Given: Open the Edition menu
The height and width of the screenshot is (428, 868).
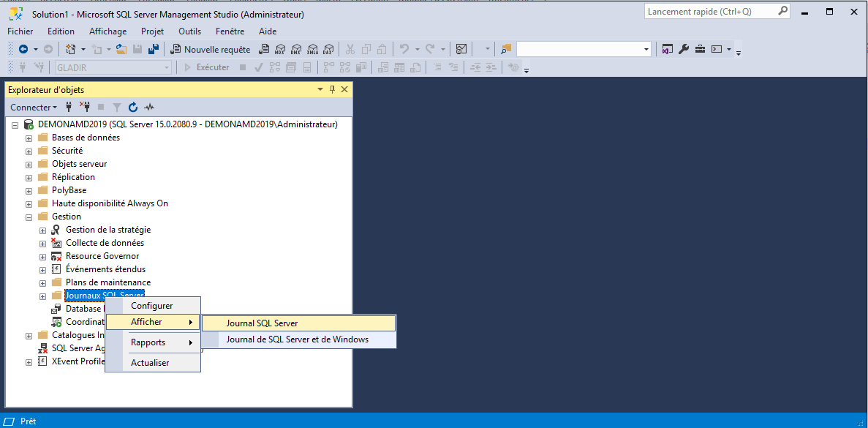Looking at the screenshot, I should click(61, 31).
